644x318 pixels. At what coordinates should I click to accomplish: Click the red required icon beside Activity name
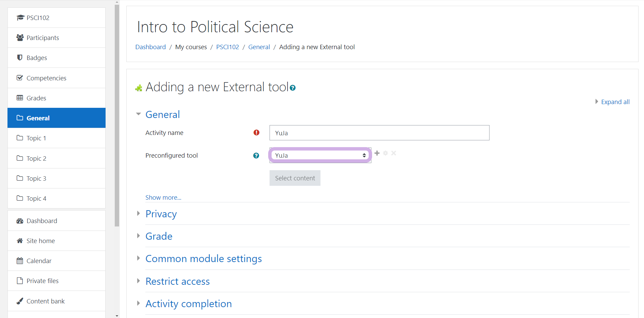(256, 133)
